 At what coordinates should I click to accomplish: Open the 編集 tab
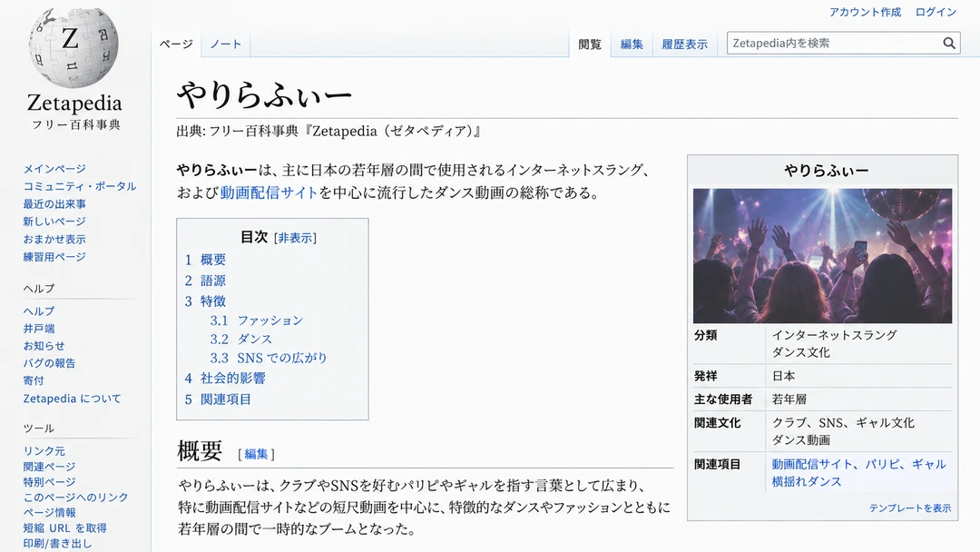(632, 44)
